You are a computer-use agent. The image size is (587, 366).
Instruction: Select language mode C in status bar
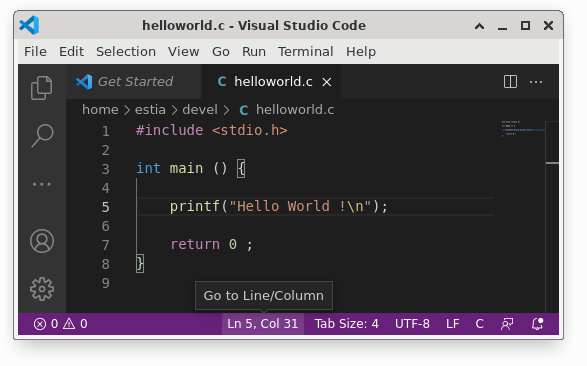click(480, 324)
